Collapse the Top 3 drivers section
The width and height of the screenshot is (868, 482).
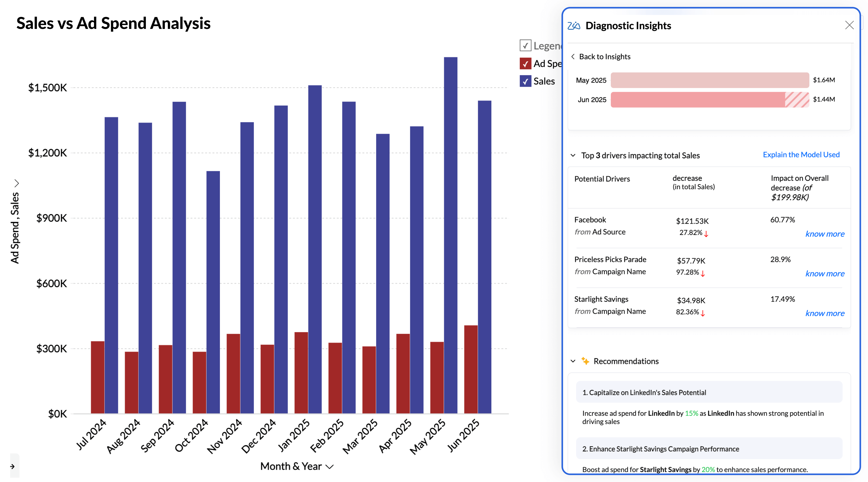tap(573, 155)
